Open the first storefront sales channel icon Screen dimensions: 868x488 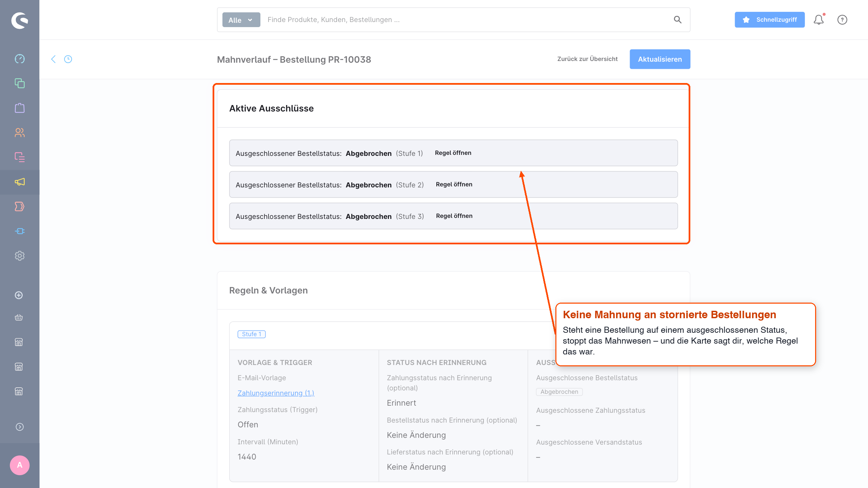(x=19, y=342)
